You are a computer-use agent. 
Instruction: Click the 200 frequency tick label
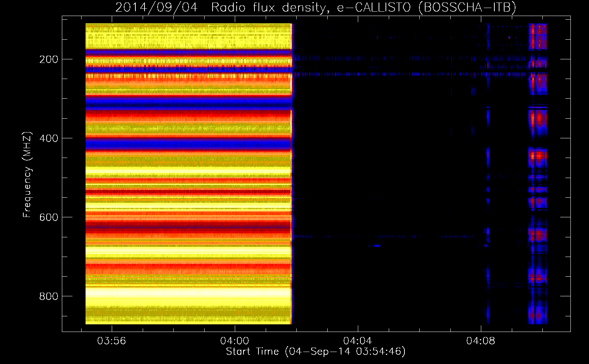pyautogui.click(x=49, y=59)
